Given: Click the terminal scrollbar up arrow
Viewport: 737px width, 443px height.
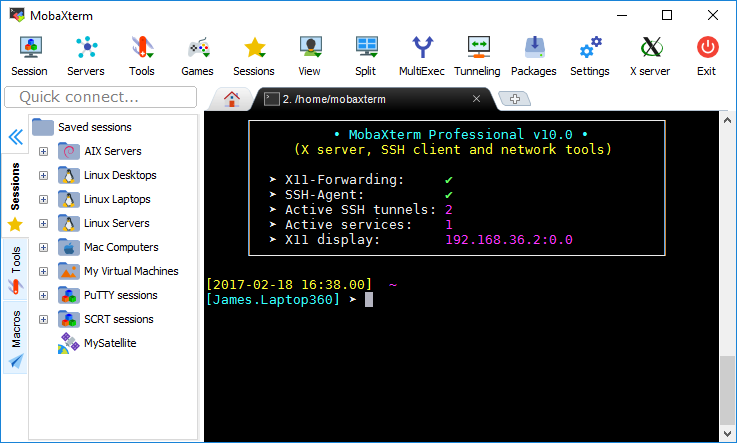Looking at the screenshot, I should tap(727, 120).
